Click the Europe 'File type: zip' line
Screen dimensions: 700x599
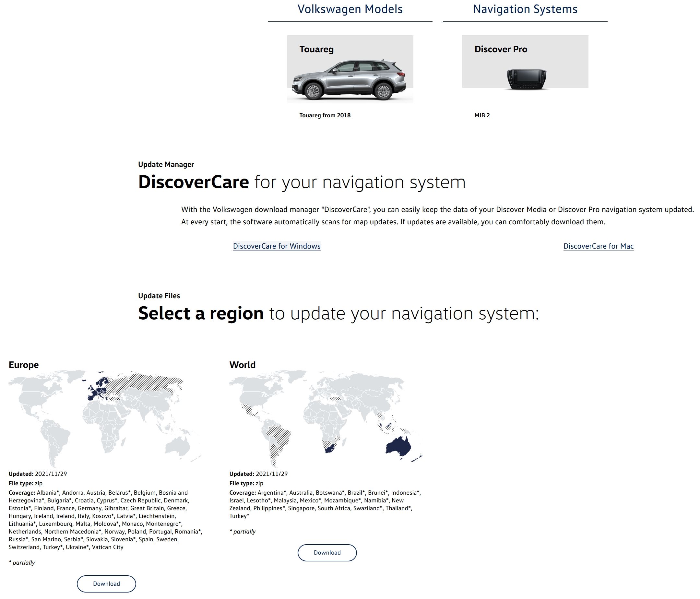[25, 483]
